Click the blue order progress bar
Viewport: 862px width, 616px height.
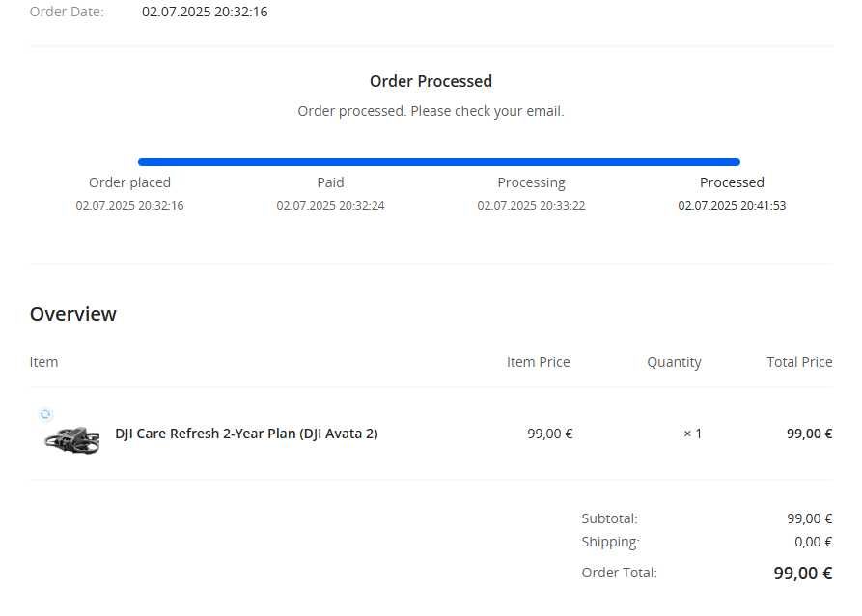[x=439, y=162]
